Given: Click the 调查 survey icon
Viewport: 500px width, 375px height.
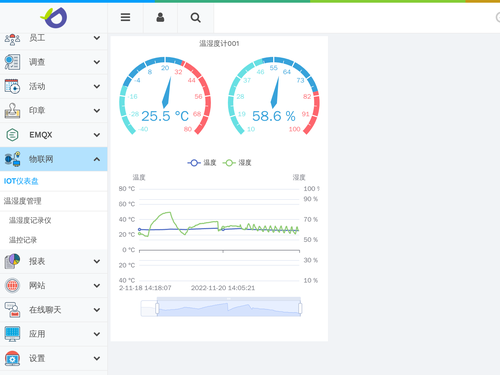Looking at the screenshot, I should coord(12,62).
